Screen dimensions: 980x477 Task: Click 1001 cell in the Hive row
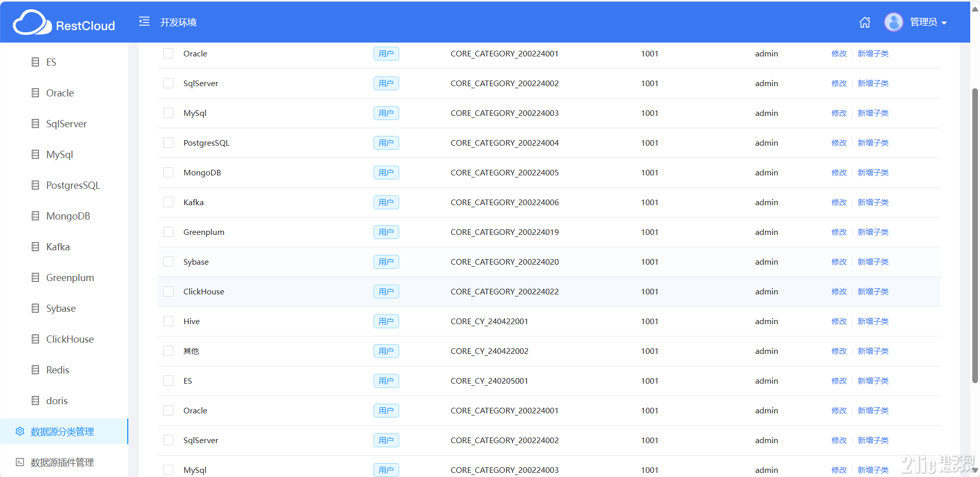pyautogui.click(x=650, y=321)
